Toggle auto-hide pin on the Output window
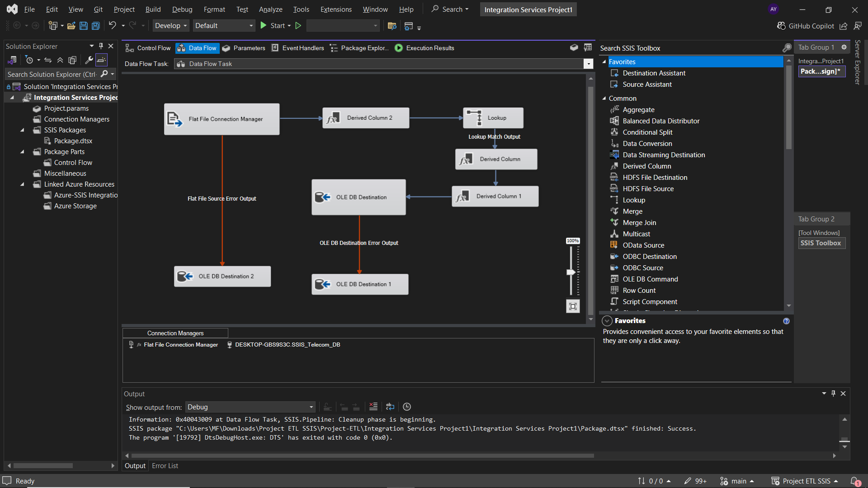The height and width of the screenshot is (488, 868). coord(833,393)
